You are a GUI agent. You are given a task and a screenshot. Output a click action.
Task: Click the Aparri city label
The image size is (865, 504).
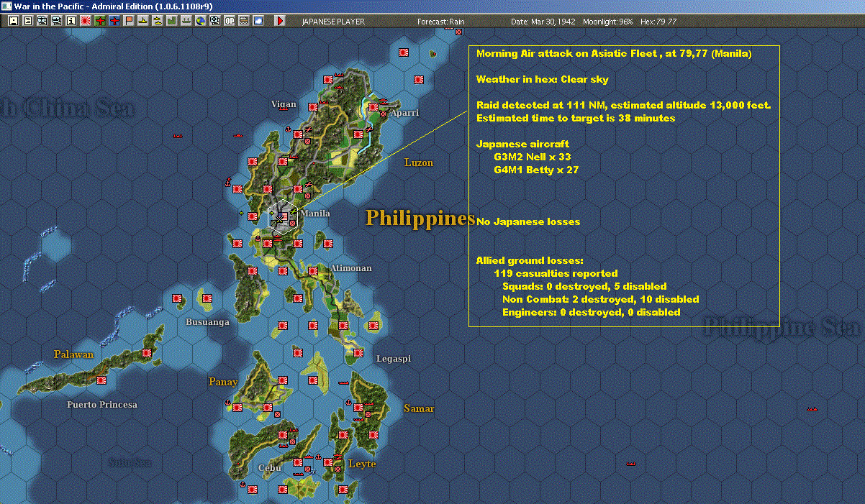click(x=404, y=113)
